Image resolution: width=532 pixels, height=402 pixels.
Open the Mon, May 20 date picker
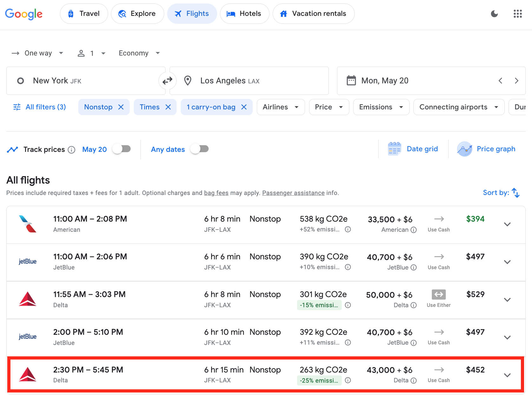coord(431,81)
